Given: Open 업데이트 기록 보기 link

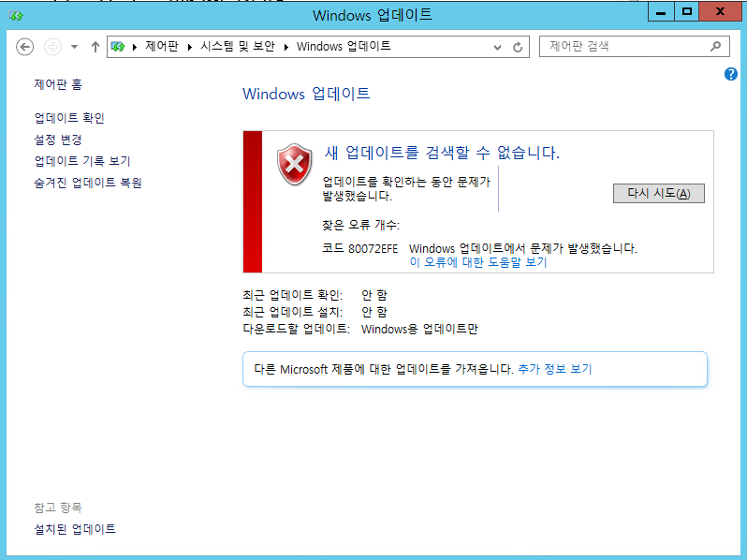Looking at the screenshot, I should (x=82, y=161).
